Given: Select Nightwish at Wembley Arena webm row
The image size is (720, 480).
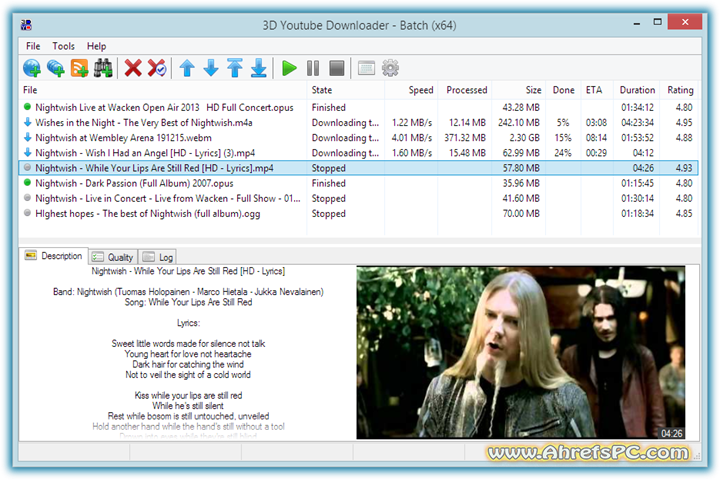Looking at the screenshot, I should [358, 138].
